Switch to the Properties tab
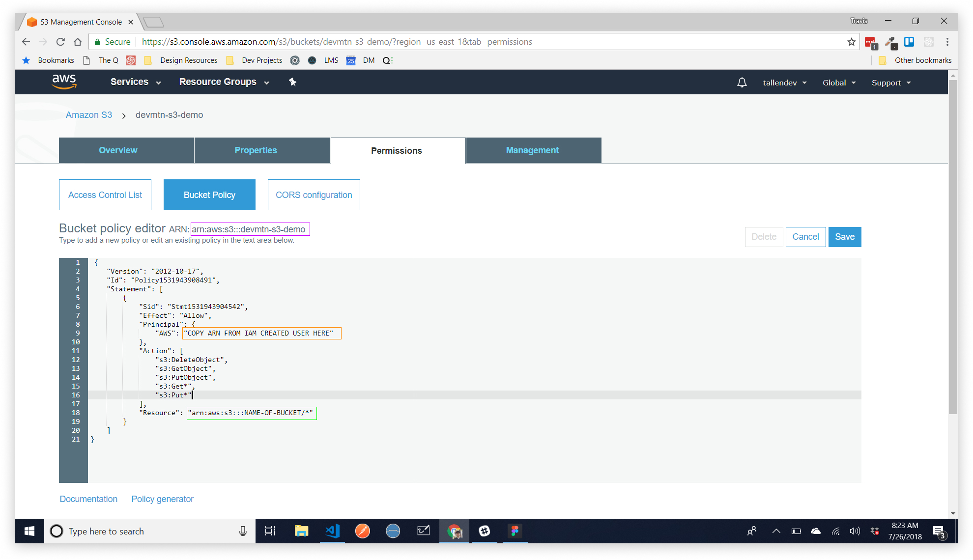973x560 pixels. (256, 150)
